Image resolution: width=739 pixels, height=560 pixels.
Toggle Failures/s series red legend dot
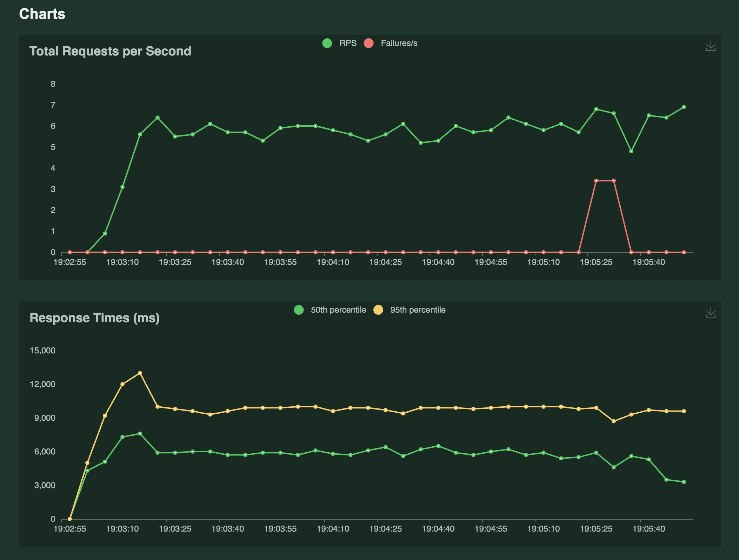point(368,43)
